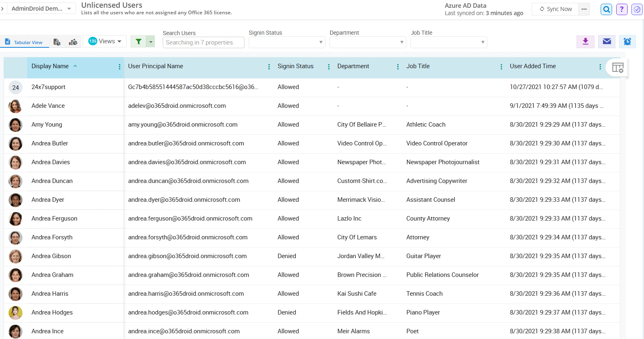Click the Tennis Coach job title
This screenshot has height=339, width=644.
click(424, 294)
